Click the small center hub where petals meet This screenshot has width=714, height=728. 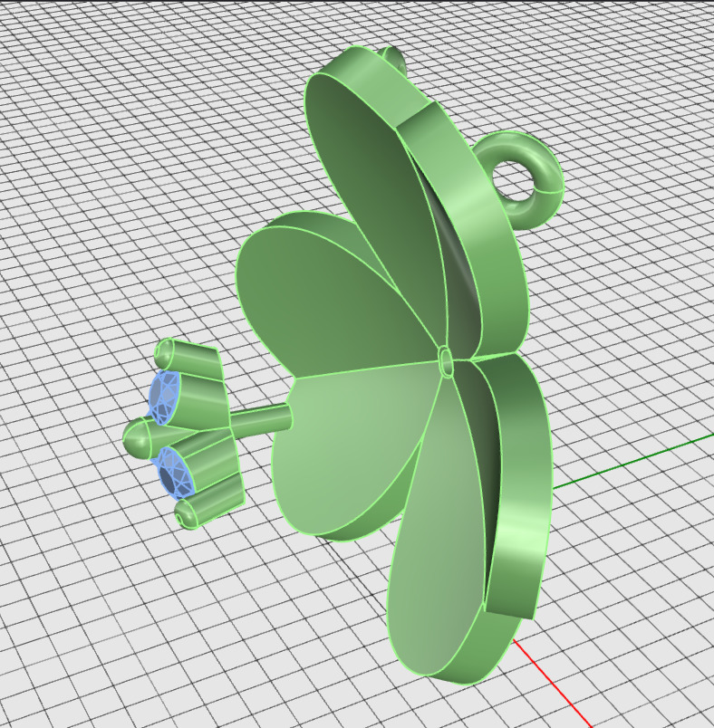447,360
